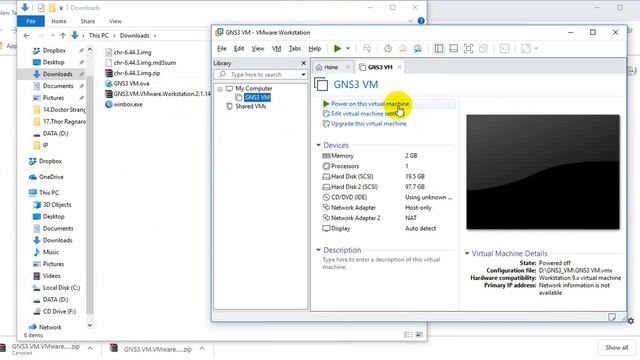
Task: Click the Hard Disk 2 (SCSI) row
Action: point(387,187)
